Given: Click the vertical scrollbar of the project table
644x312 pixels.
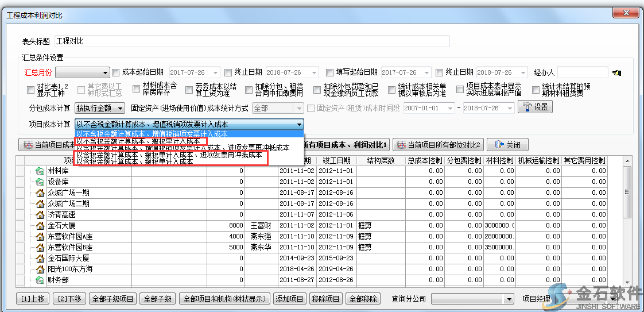Looking at the screenshot, I should (627, 224).
